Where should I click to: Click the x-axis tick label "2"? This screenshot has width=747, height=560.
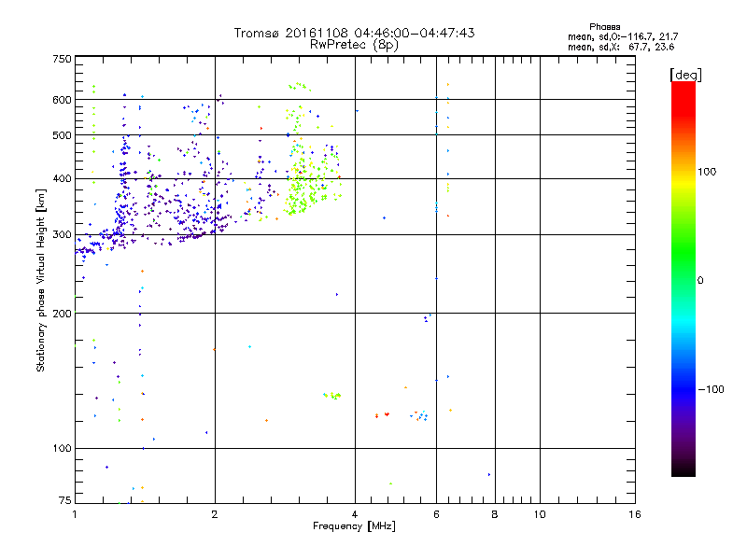pyautogui.click(x=215, y=514)
